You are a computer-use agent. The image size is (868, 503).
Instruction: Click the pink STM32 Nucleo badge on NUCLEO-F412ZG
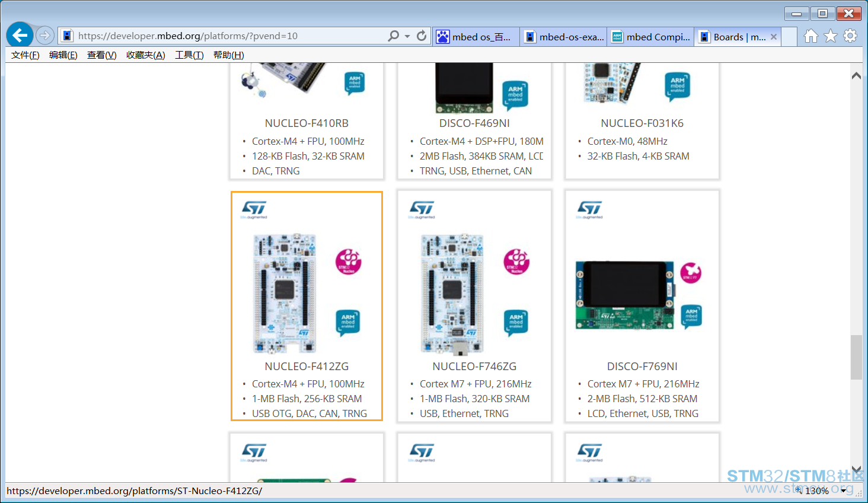[x=349, y=262]
